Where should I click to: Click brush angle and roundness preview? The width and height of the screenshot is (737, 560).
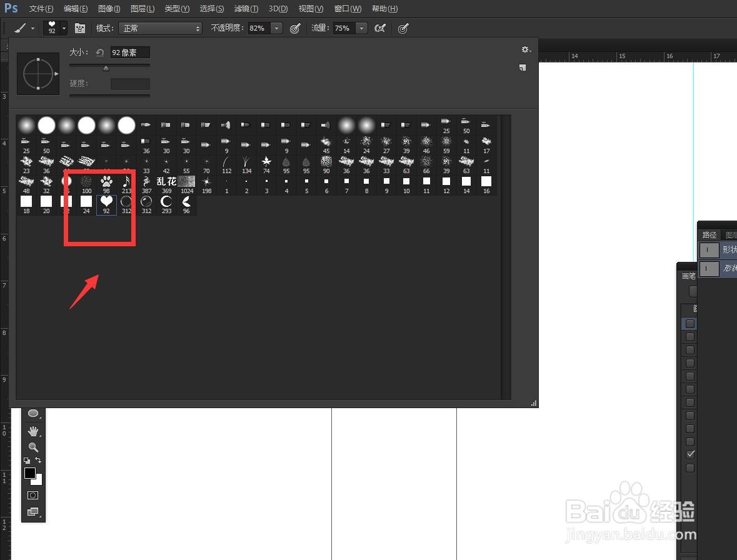38,74
